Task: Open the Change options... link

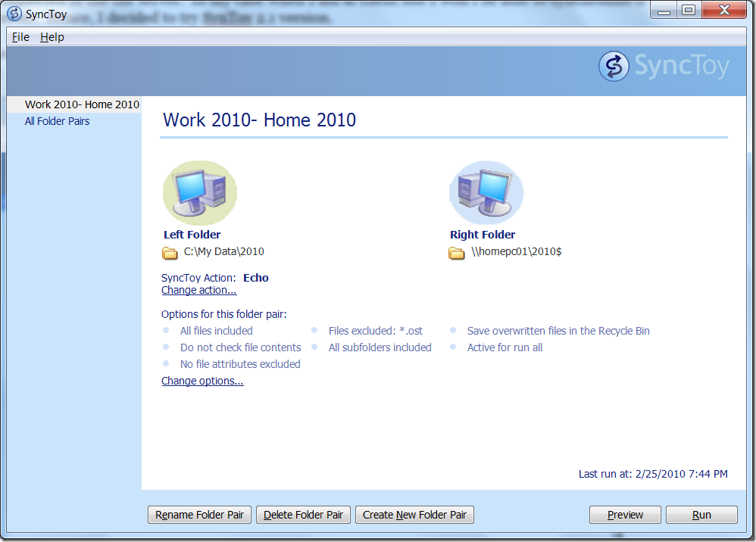Action: pos(202,381)
